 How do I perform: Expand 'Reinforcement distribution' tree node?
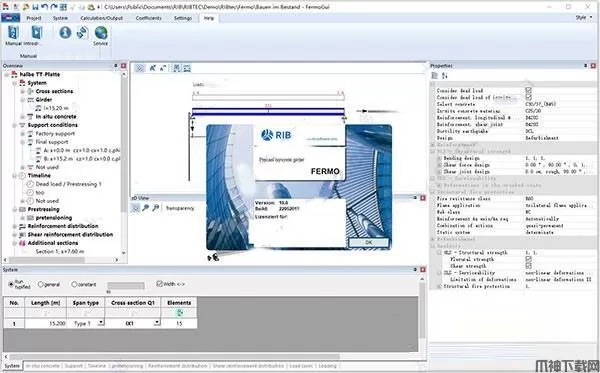[x=15, y=226]
